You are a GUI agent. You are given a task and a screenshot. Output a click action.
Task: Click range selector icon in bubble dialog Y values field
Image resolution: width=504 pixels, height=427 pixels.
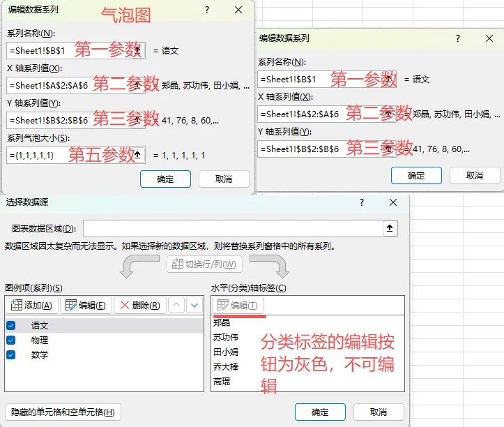[137, 120]
